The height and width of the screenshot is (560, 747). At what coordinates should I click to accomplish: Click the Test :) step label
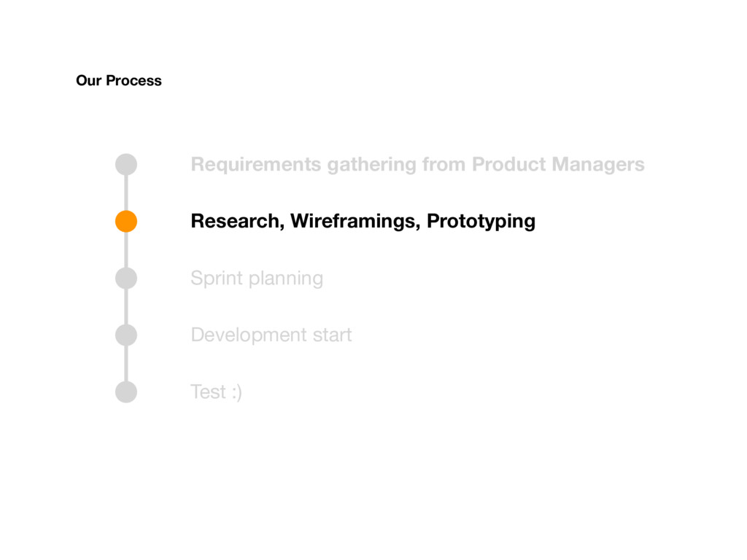[x=216, y=392]
